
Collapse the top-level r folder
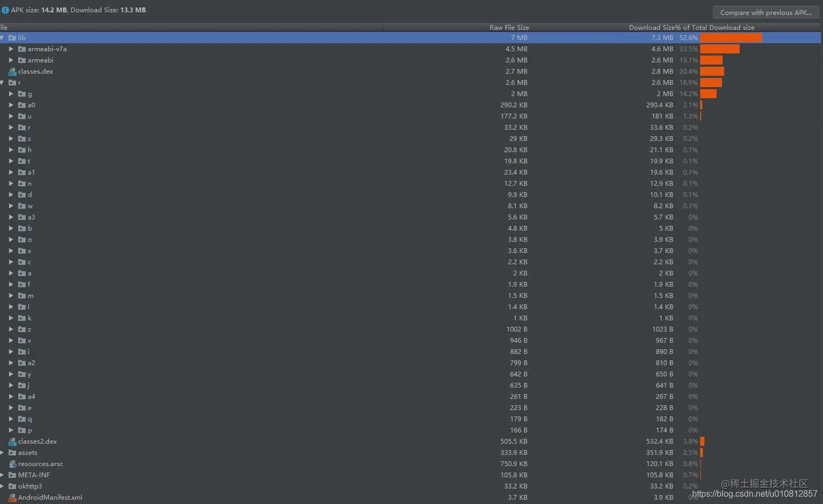pyautogui.click(x=2, y=83)
